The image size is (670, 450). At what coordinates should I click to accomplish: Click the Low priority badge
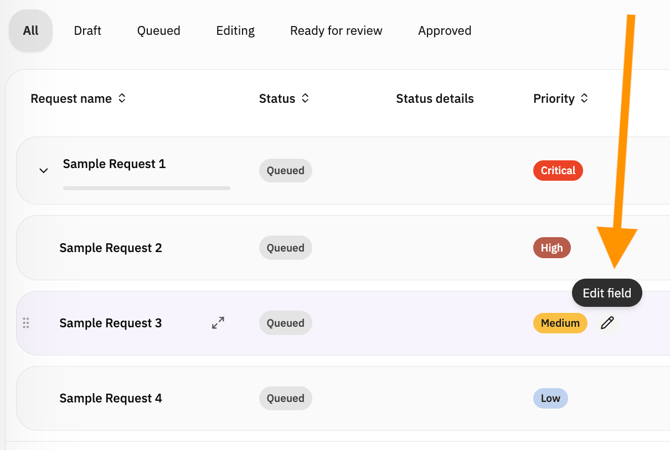coord(550,398)
